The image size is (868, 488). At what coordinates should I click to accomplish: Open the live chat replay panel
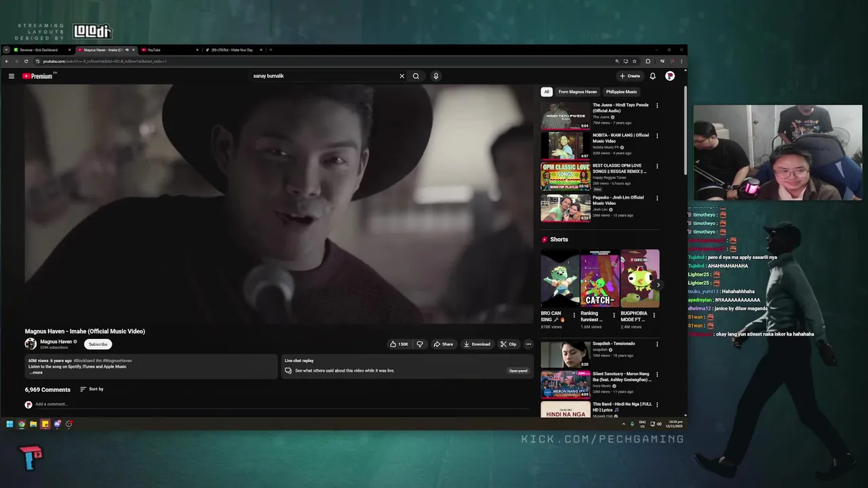coord(518,371)
